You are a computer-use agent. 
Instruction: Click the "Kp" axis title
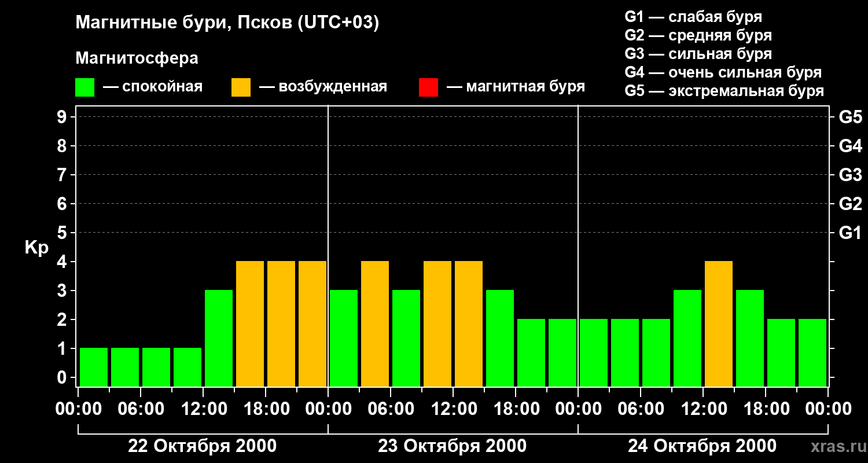pos(36,248)
